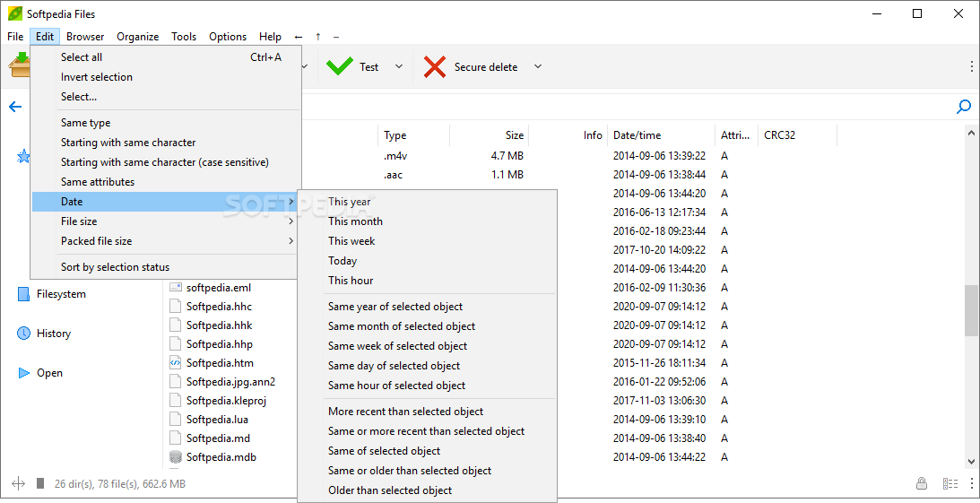
Task: Click the up arrow in menu bar
Action: pyautogui.click(x=318, y=37)
